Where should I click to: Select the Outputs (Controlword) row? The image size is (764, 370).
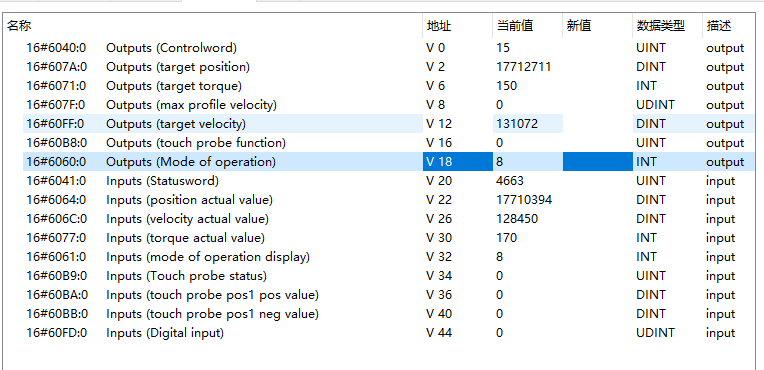(389, 48)
